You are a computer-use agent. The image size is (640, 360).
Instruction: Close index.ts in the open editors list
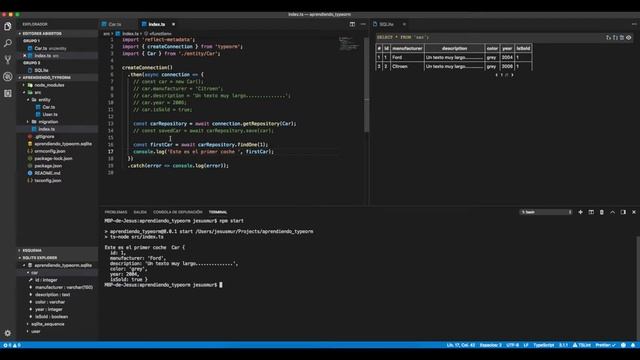(x=24, y=56)
